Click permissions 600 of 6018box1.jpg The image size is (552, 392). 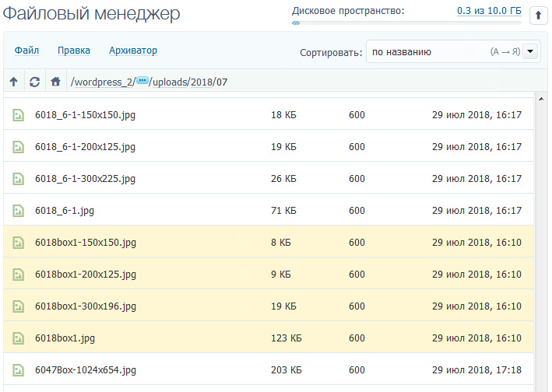(x=357, y=338)
